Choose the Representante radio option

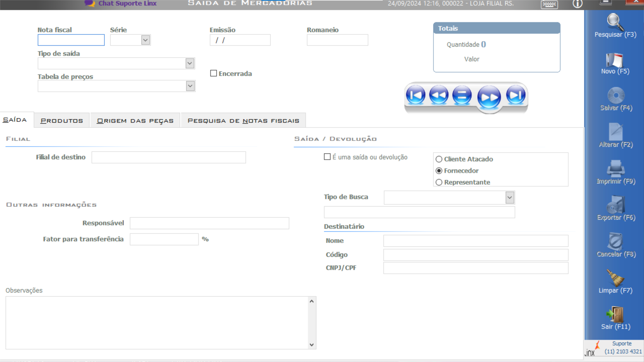(x=439, y=182)
